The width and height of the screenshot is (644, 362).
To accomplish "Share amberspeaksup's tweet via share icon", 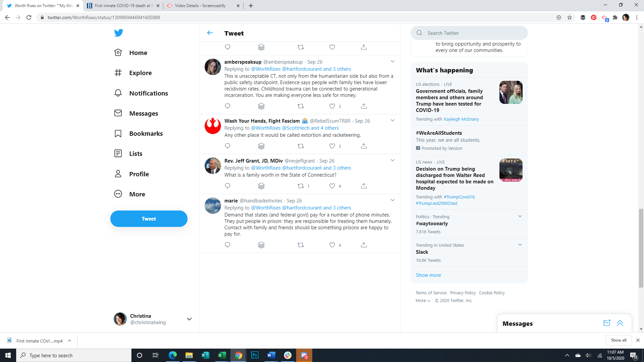I will coord(364,106).
